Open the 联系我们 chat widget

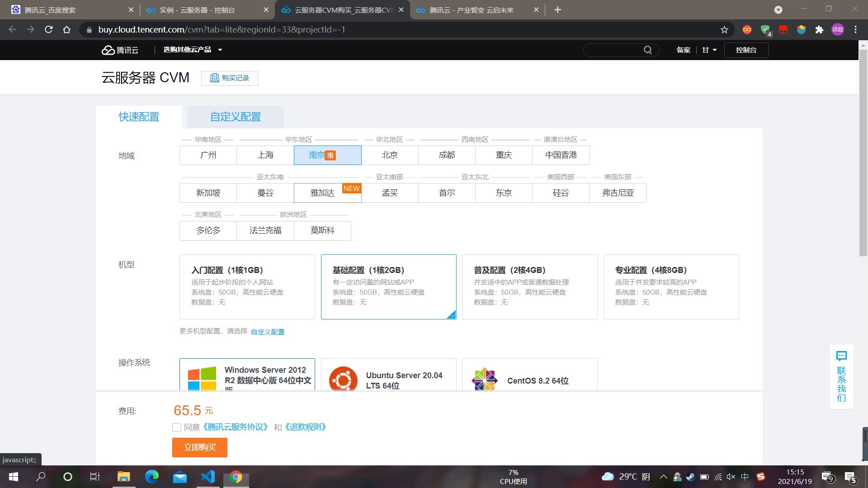tap(841, 376)
